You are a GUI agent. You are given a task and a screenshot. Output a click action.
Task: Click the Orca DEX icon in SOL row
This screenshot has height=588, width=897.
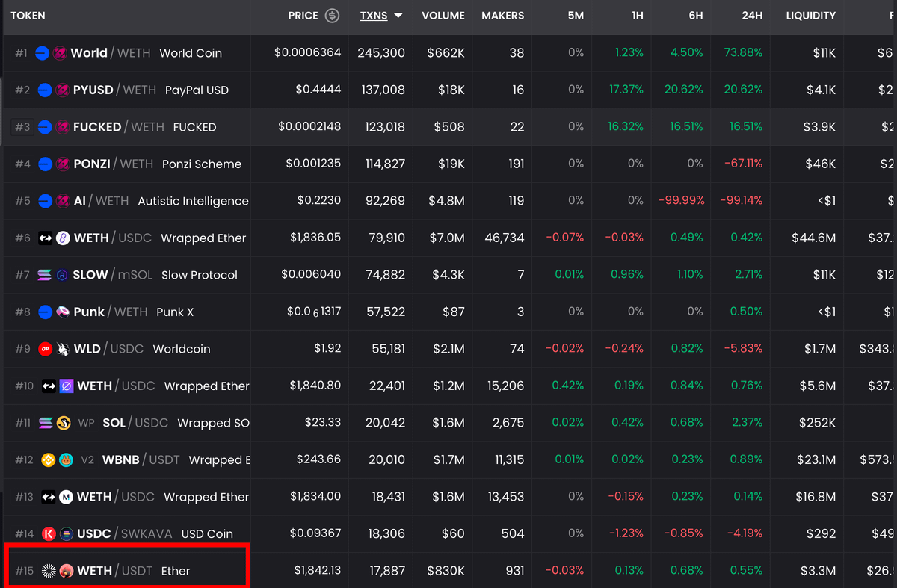63,423
